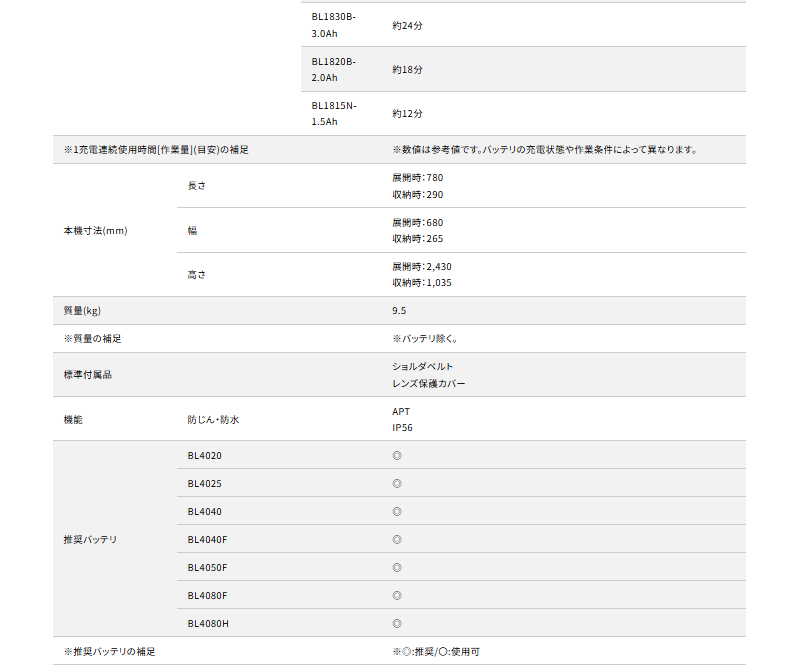Select the ◎ mark in the BL4080F row

(397, 596)
